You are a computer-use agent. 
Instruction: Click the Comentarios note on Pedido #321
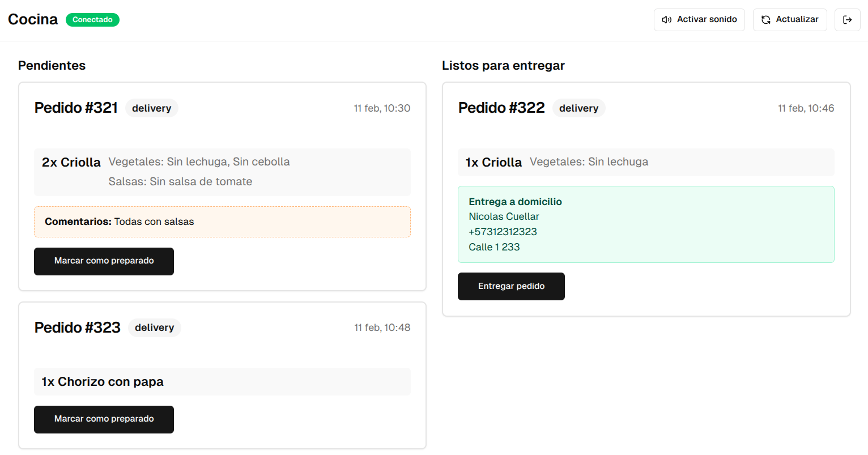[x=222, y=222]
